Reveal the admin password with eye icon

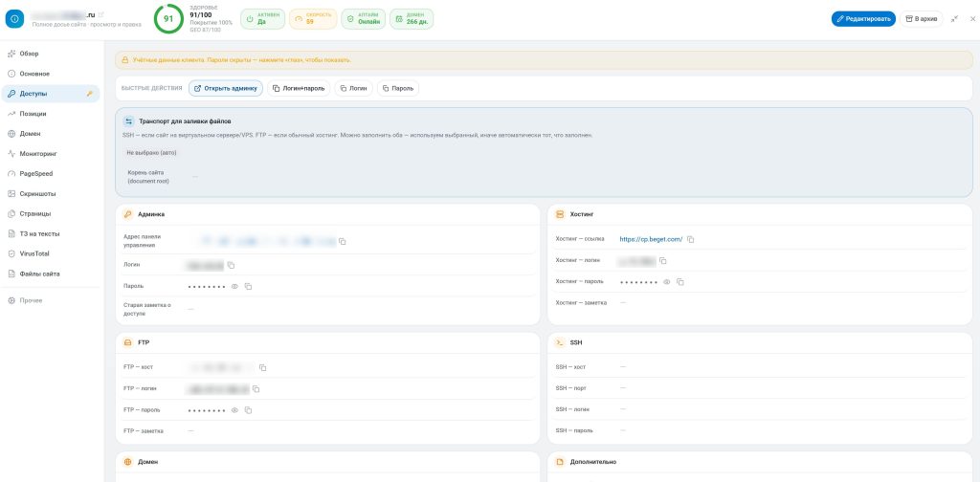[235, 286]
